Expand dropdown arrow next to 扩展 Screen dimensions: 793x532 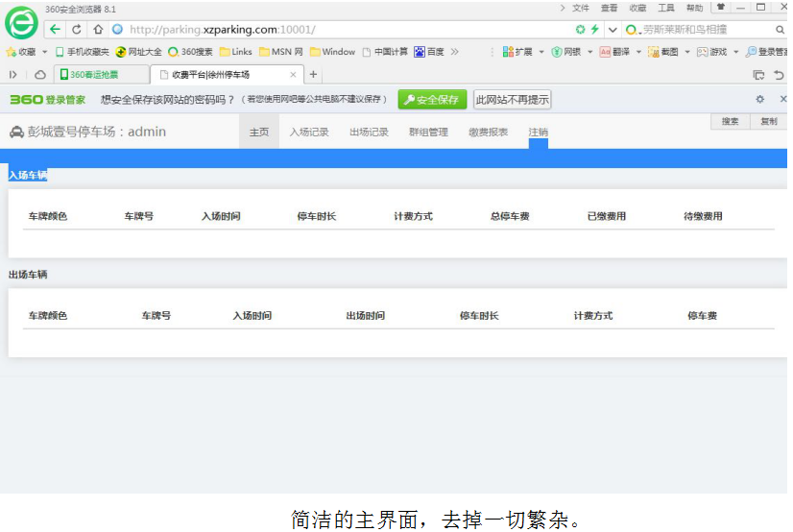(x=541, y=52)
